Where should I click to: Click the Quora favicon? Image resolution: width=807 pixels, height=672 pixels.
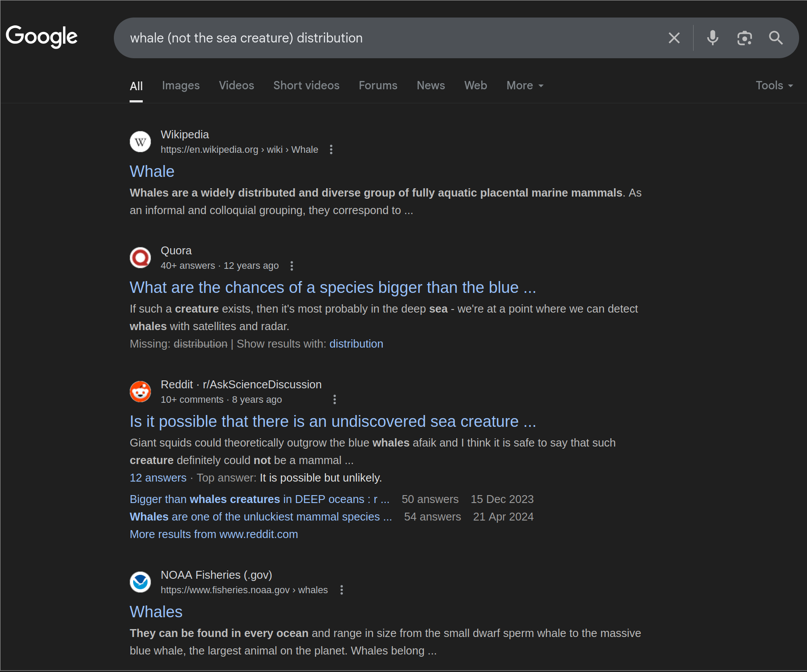pyautogui.click(x=140, y=257)
